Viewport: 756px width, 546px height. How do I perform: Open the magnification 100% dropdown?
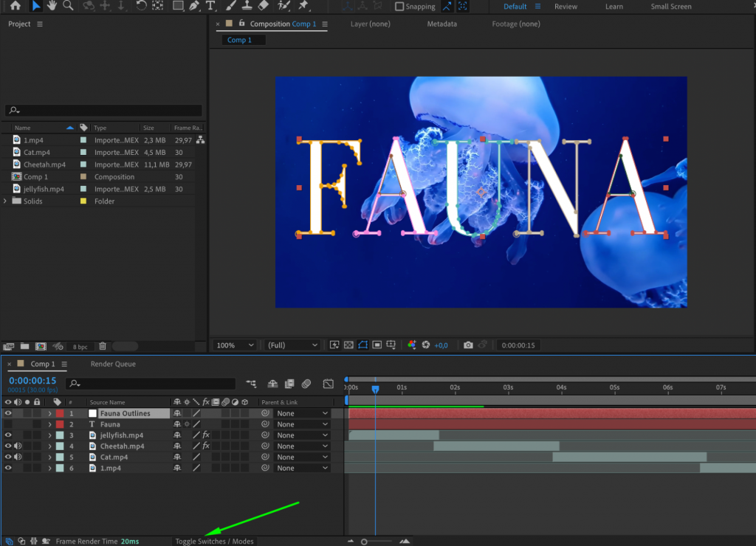click(x=233, y=345)
